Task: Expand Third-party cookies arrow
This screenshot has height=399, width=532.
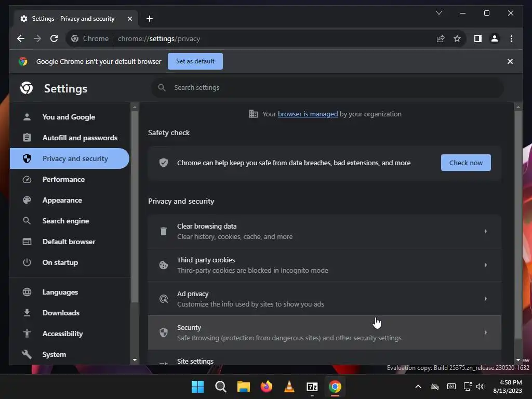Action: [x=486, y=265]
